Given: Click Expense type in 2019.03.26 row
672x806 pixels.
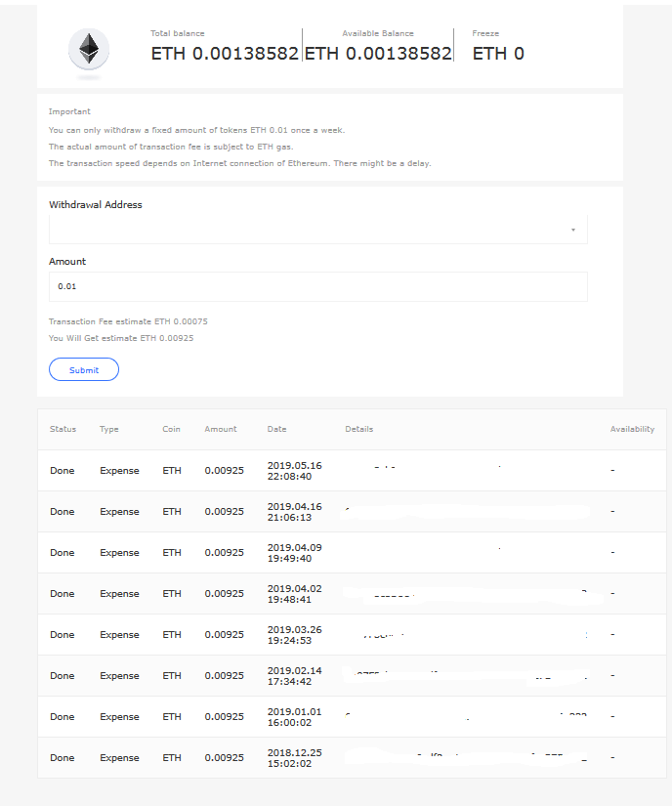Looking at the screenshot, I should coord(119,635).
